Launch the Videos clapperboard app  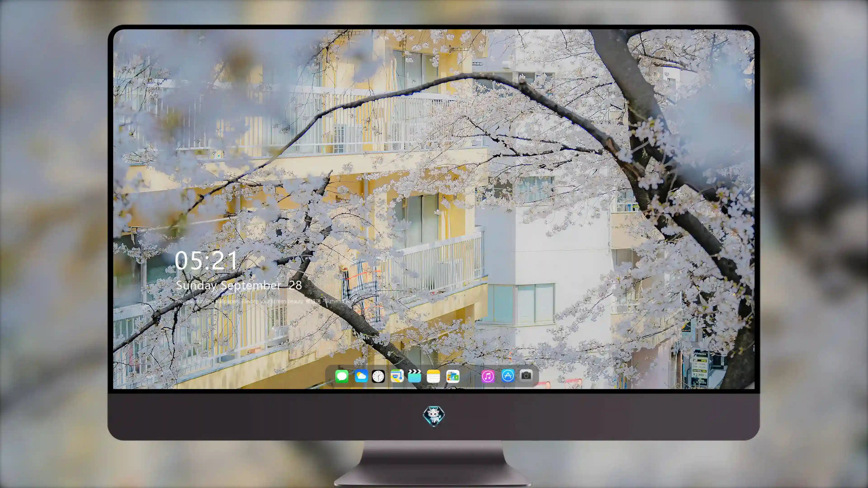point(415,376)
